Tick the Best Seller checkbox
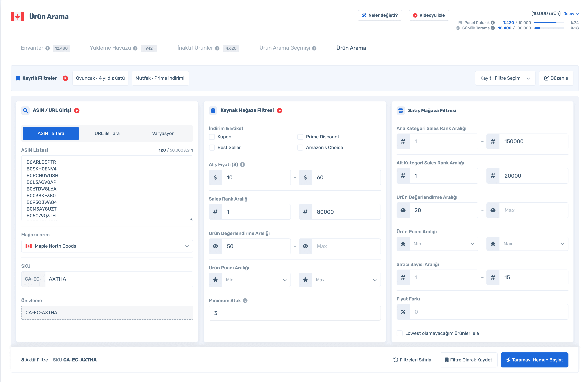 (212, 148)
